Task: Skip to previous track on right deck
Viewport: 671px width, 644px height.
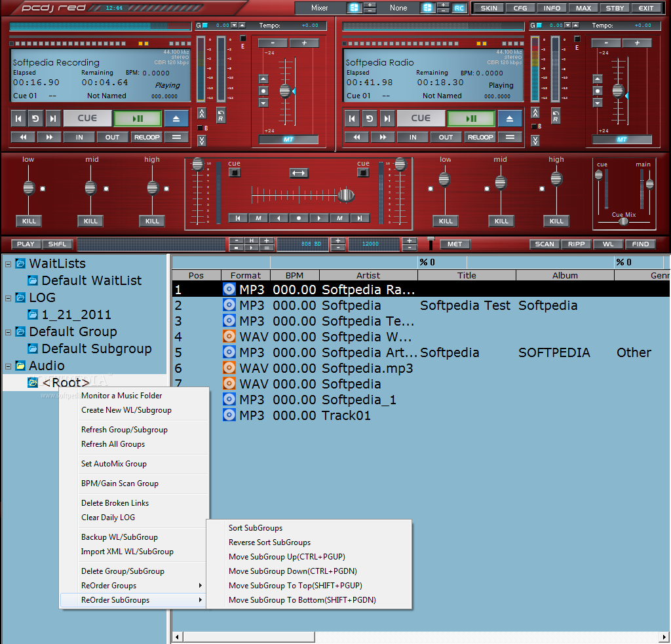Action: 352,119
